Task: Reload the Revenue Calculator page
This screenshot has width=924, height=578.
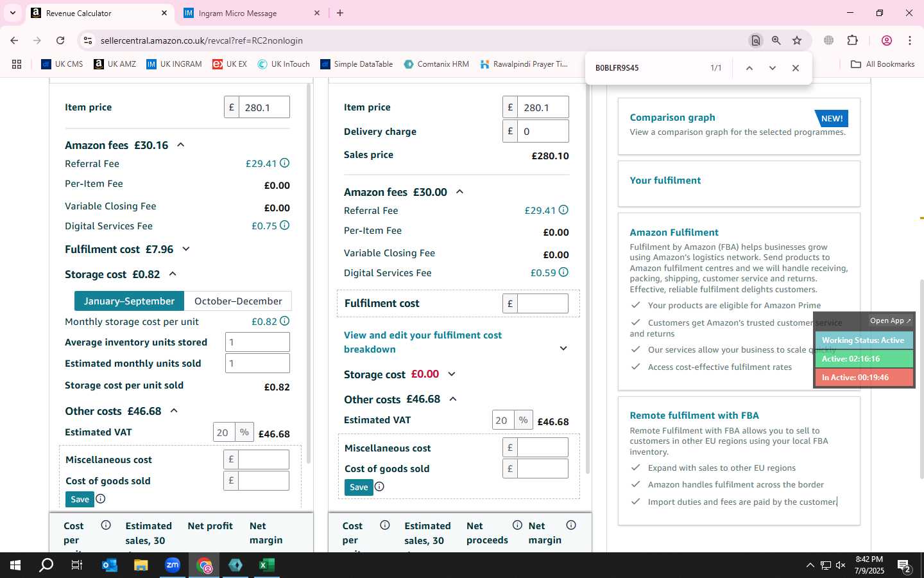Action: (x=60, y=40)
